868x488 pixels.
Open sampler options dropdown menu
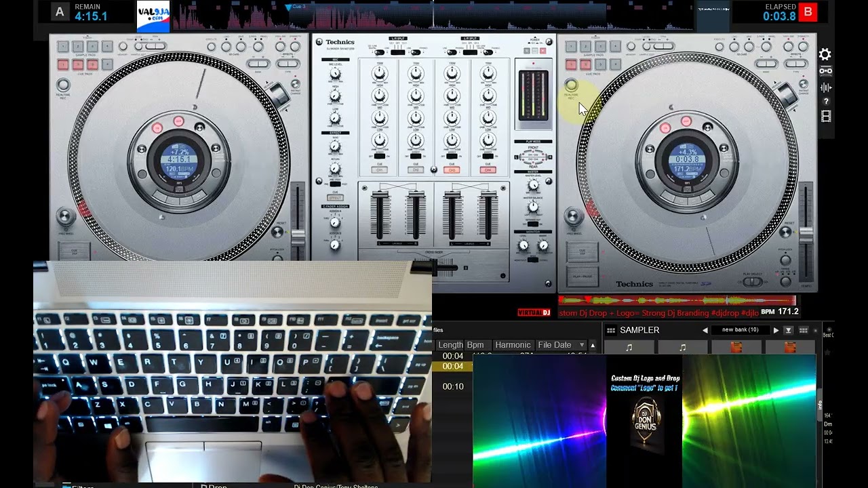coord(788,330)
